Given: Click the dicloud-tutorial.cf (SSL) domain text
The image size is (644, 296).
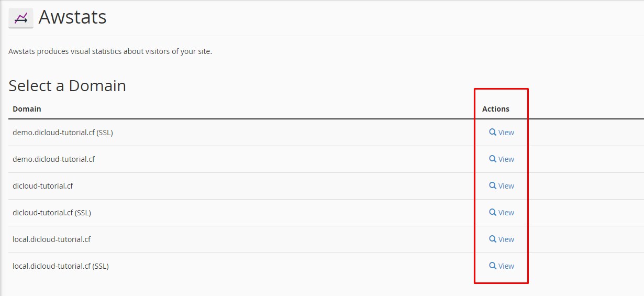Looking at the screenshot, I should pyautogui.click(x=52, y=213).
